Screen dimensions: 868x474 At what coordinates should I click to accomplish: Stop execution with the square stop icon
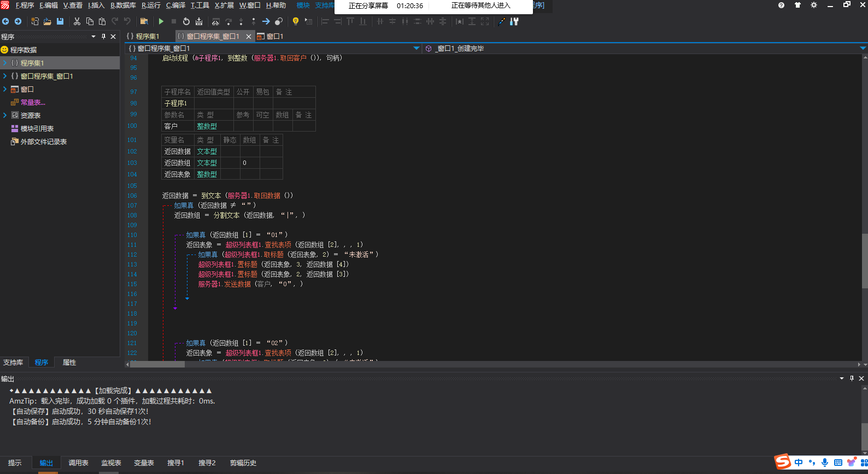pyautogui.click(x=174, y=21)
